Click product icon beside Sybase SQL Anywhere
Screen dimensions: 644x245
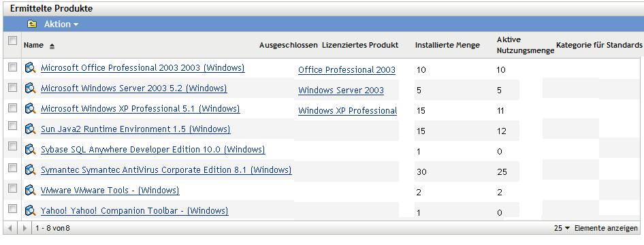click(31, 149)
